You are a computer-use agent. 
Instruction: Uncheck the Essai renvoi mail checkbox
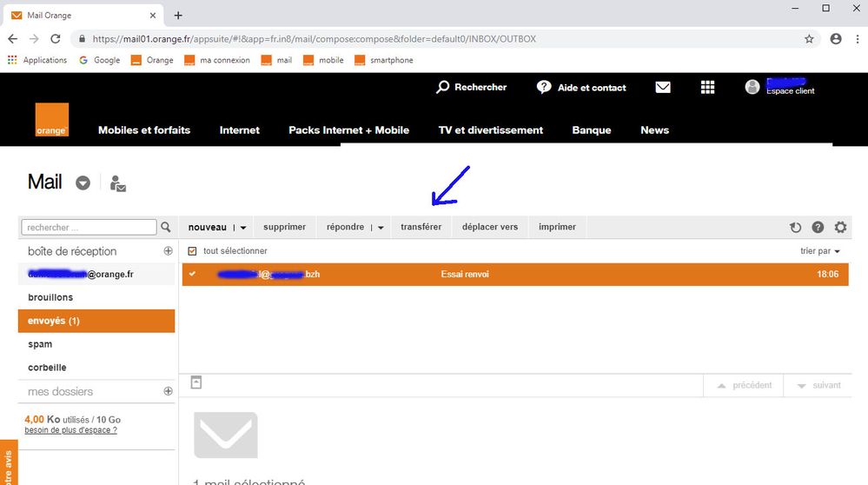pyautogui.click(x=192, y=274)
